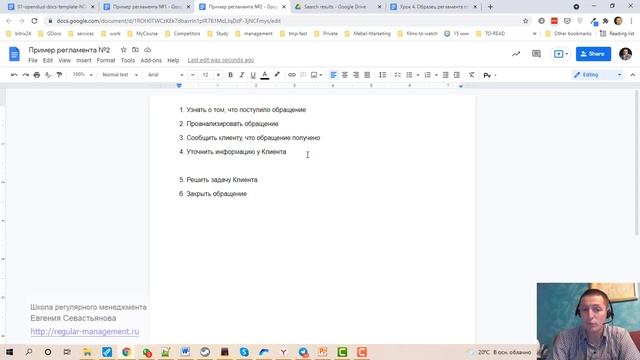
Task: Open the Edit menu
Action: point(48,60)
